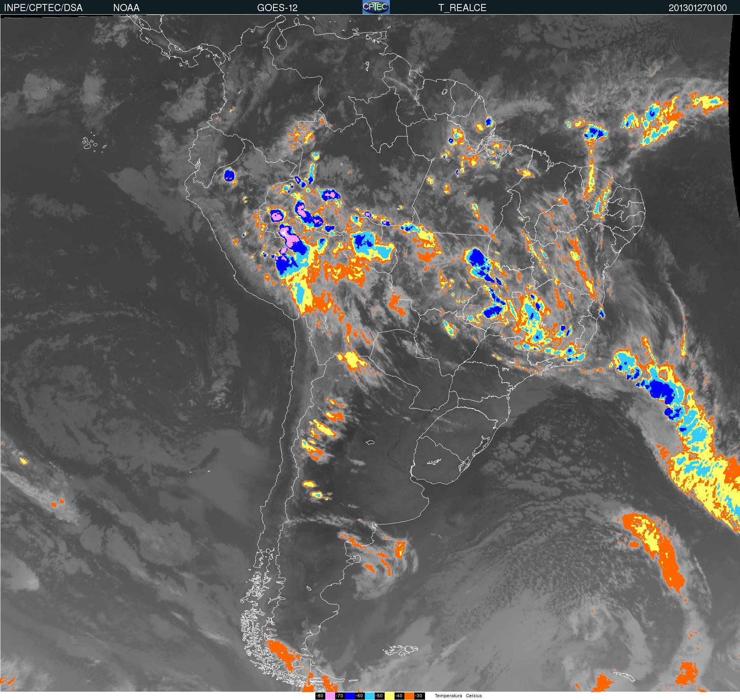This screenshot has height=700, width=740.
Task: Select the dark blue legend swatch
Action: (350, 696)
